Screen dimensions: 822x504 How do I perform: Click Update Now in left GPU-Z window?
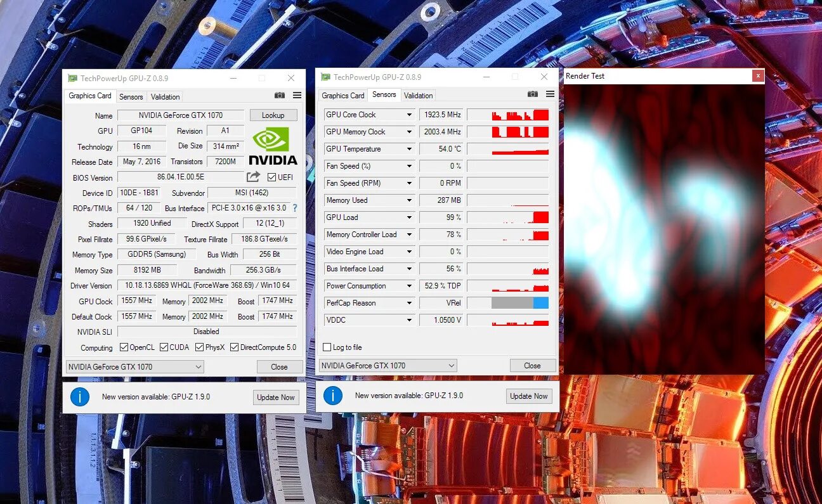[275, 397]
